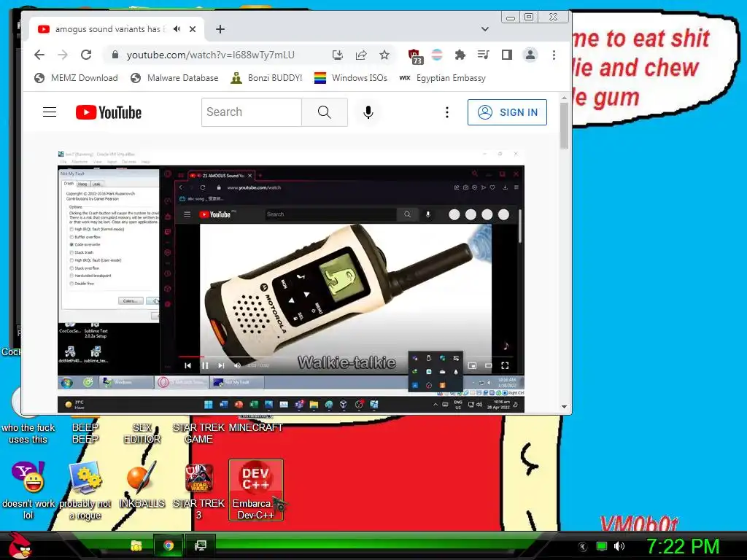747x560 pixels.
Task: Toggle fullscreen in the inner video player
Action: click(505, 365)
